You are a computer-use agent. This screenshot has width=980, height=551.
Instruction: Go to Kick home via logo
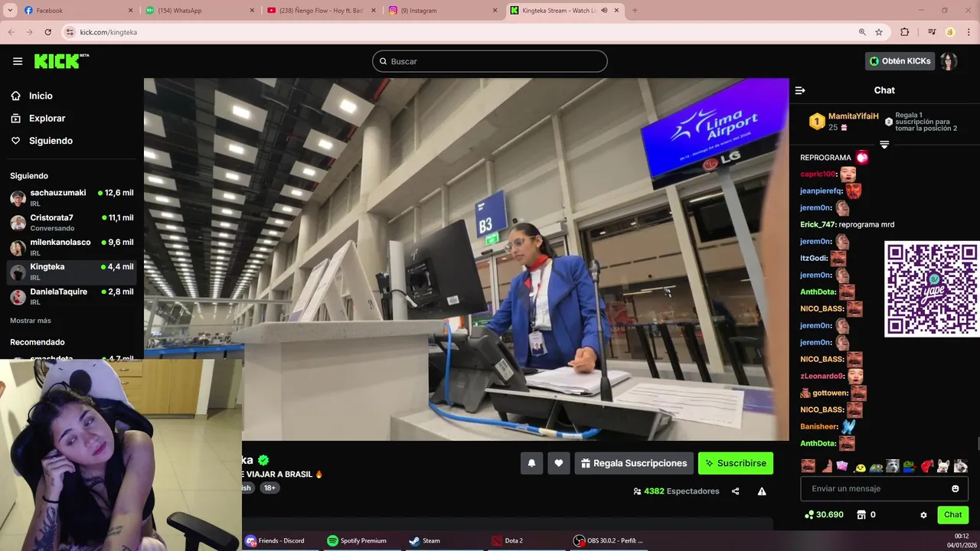(x=61, y=61)
